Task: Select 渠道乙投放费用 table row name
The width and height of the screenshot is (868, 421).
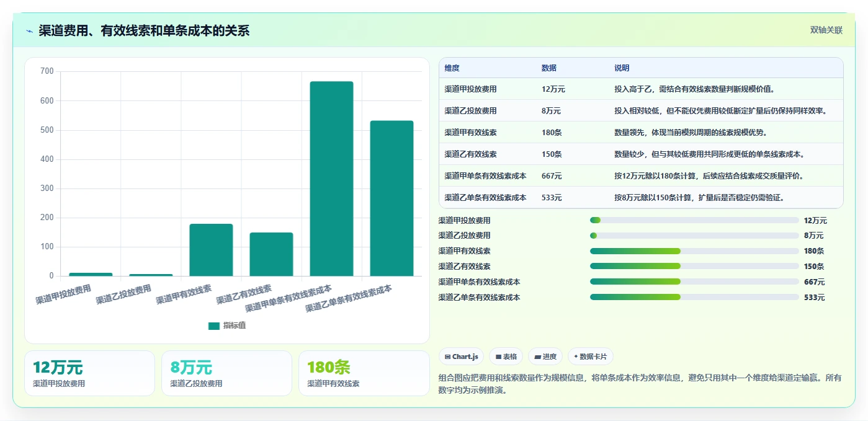Action: coord(470,111)
